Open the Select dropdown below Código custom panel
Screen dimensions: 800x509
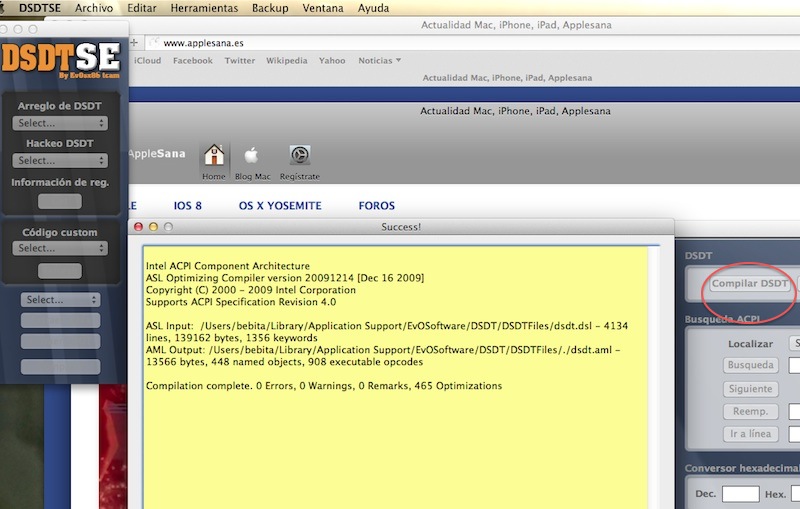[x=60, y=299]
